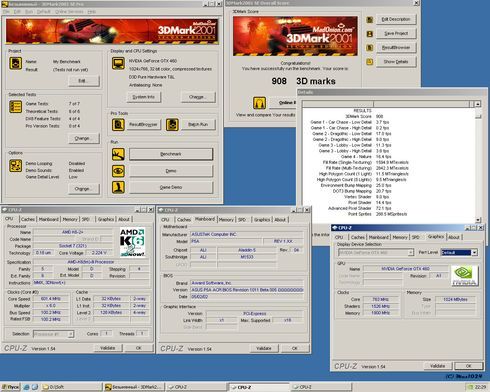The width and height of the screenshot is (490, 392).
Task: Click the Manufacturer field in CPU-Z Mainboard
Action: [x=247, y=234]
